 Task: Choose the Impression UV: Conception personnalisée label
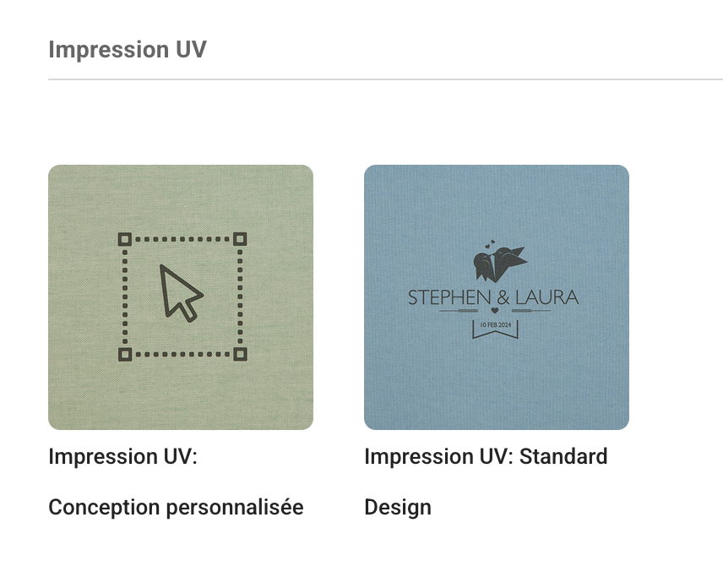tap(176, 482)
